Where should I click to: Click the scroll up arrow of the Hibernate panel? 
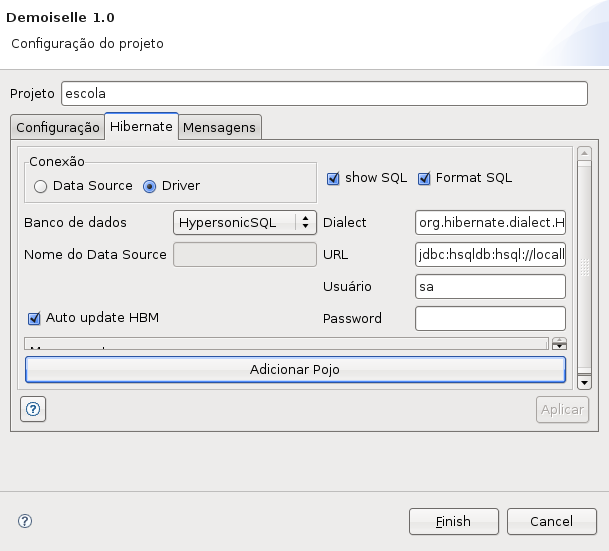pos(584,153)
